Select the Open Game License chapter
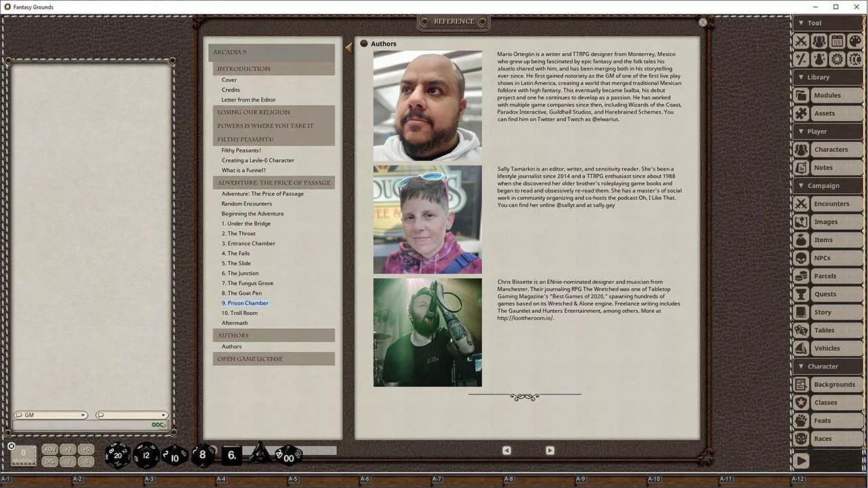This screenshot has height=488, width=868. (274, 359)
